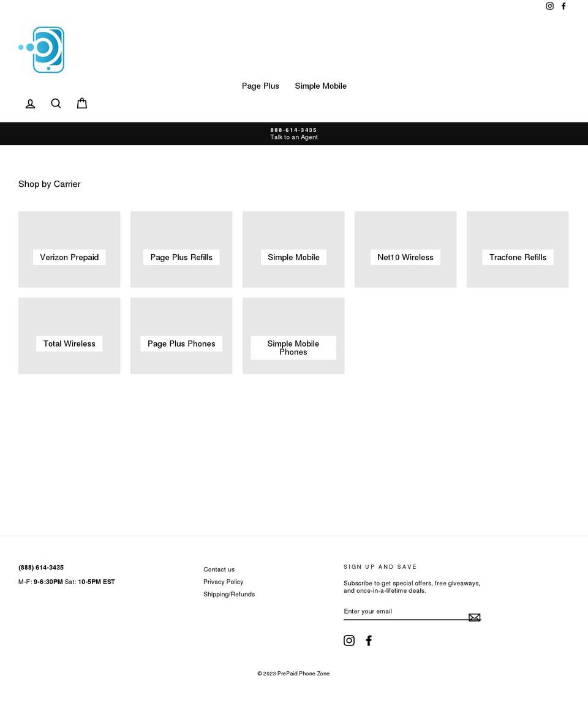The width and height of the screenshot is (588, 714).
Task: Select the Tracfone Refills tile
Action: [x=518, y=249]
